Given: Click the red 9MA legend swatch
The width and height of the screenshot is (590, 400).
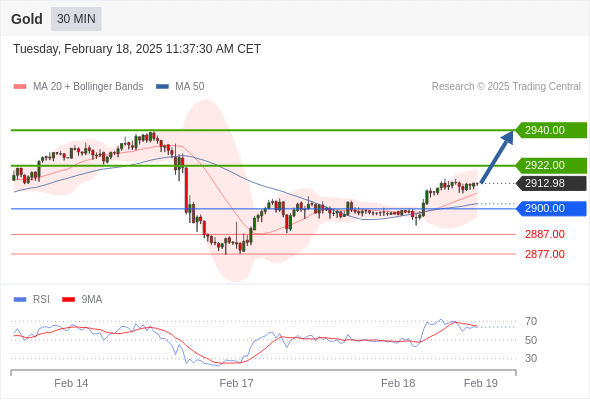Looking at the screenshot, I should [68, 300].
